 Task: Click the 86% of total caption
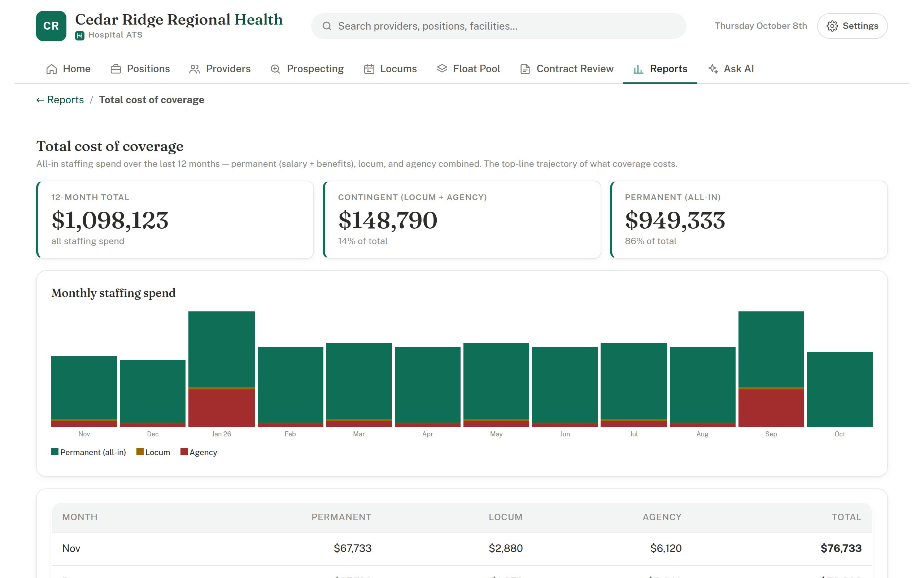(650, 241)
